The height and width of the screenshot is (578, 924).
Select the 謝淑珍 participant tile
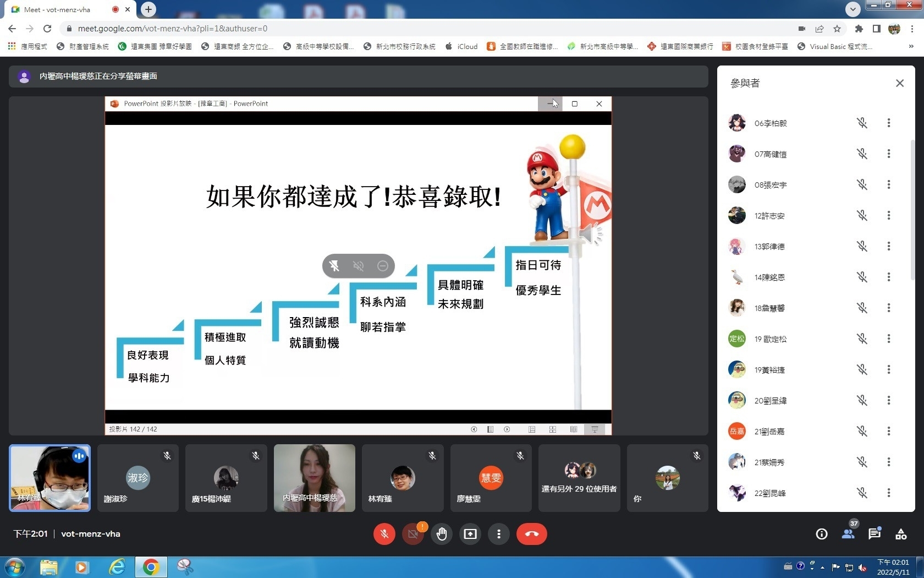[138, 478]
